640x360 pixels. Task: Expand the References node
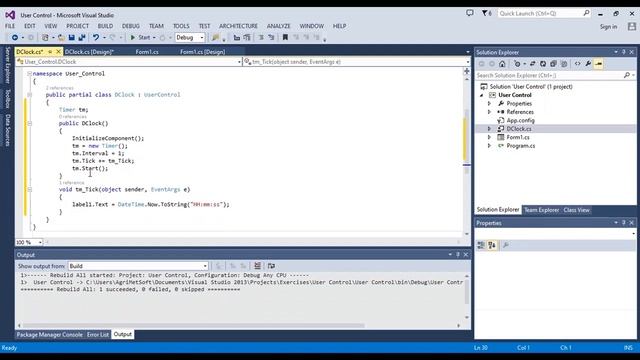click(x=489, y=112)
